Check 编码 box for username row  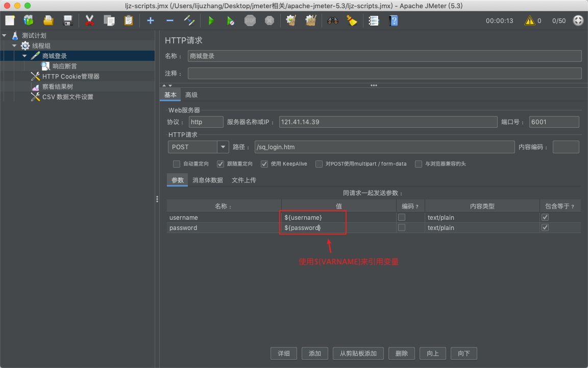402,217
